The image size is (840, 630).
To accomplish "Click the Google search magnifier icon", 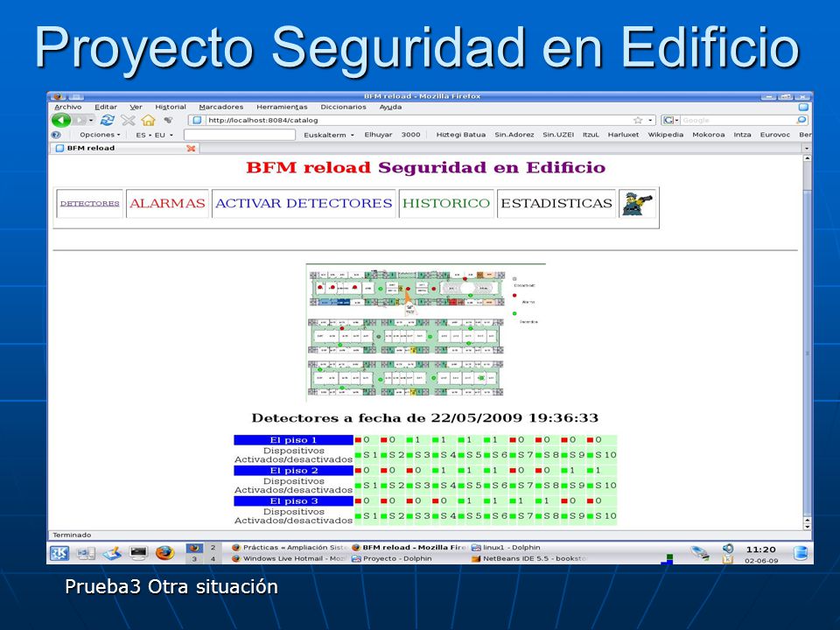I will tap(801, 121).
